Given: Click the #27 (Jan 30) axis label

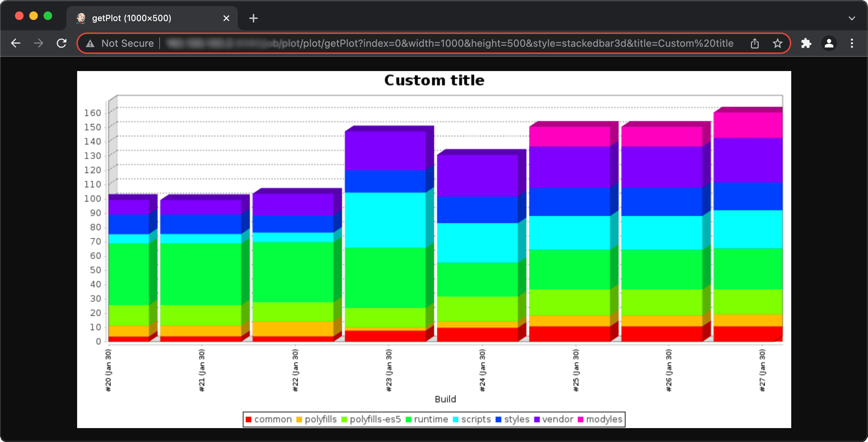Looking at the screenshot, I should [762, 371].
